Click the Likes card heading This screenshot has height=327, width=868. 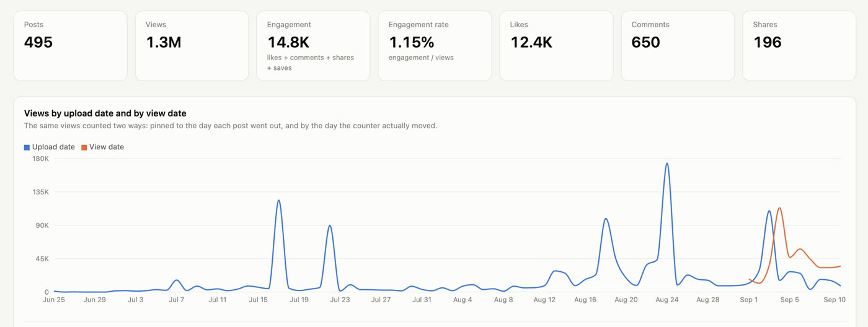click(x=519, y=25)
